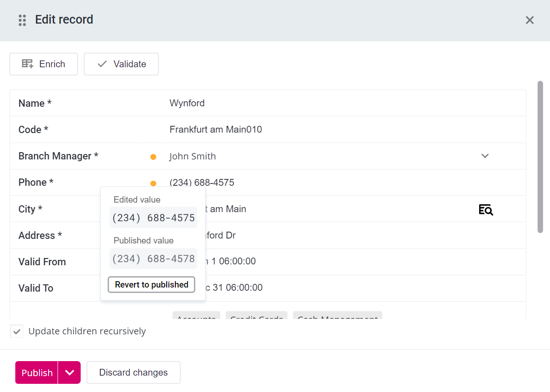The height and width of the screenshot is (392, 550).
Task: Select the Credit Cards tag
Action: click(x=256, y=317)
